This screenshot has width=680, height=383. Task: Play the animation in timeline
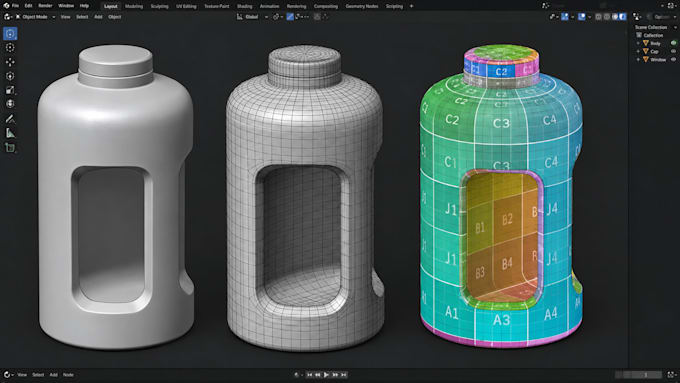point(326,375)
